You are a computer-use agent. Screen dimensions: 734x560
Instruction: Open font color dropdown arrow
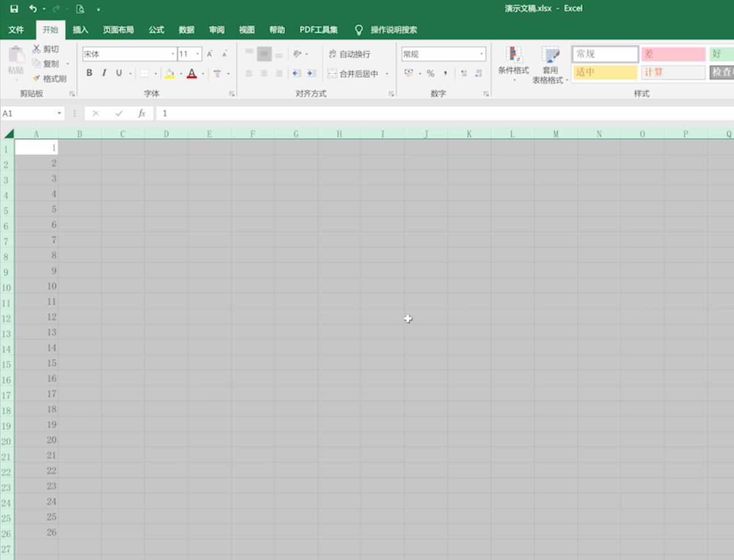click(203, 73)
